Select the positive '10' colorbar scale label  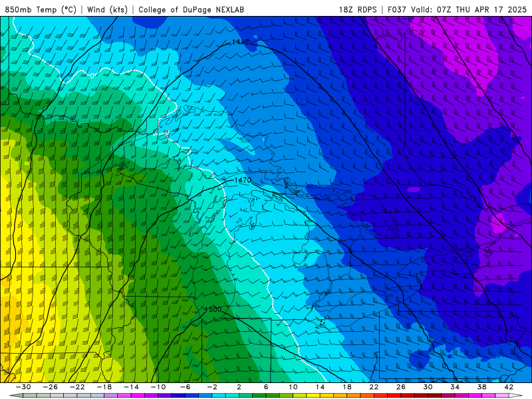click(293, 387)
